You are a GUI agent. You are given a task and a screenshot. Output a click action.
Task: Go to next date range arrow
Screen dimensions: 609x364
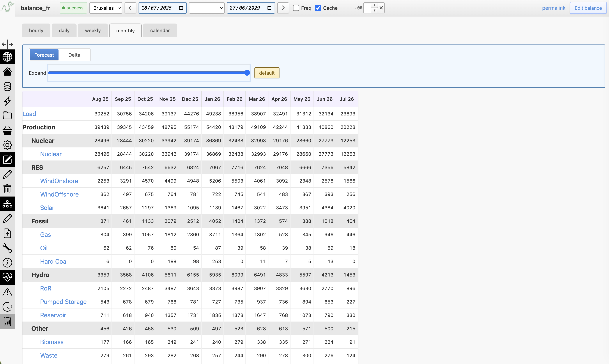pyautogui.click(x=283, y=8)
